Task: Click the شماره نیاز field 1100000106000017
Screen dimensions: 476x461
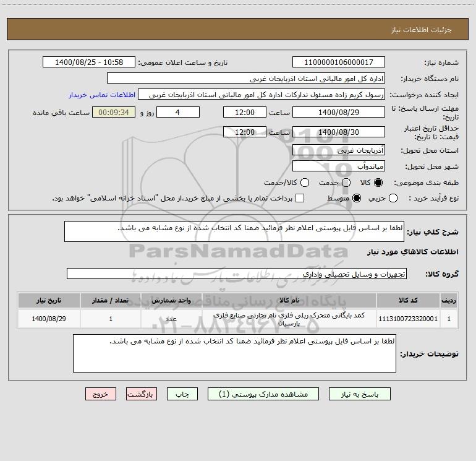Action: (x=339, y=62)
